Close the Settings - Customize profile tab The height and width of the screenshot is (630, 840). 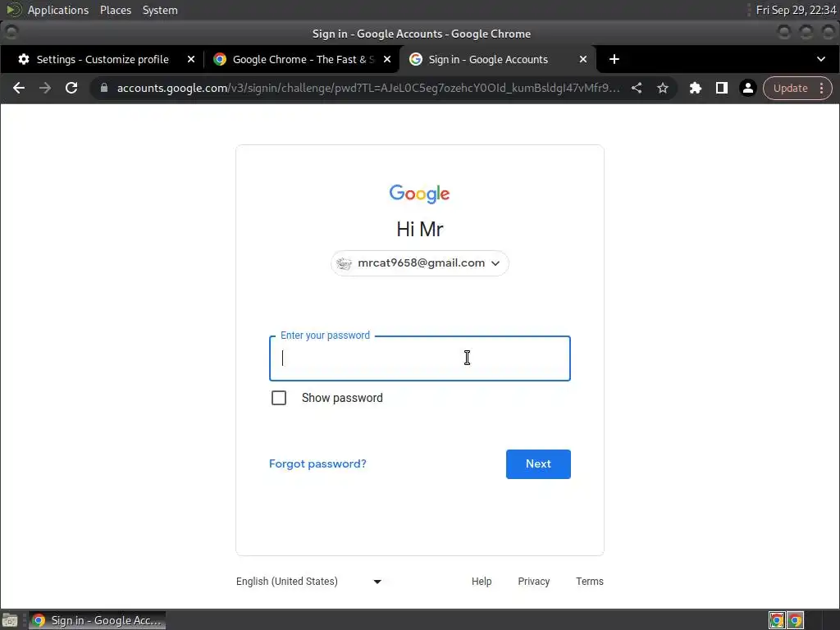pos(190,59)
